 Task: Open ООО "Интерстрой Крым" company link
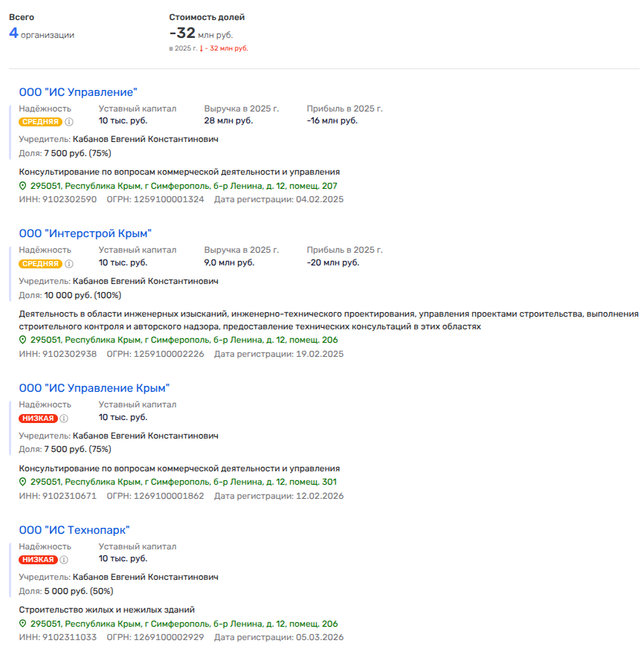[85, 233]
